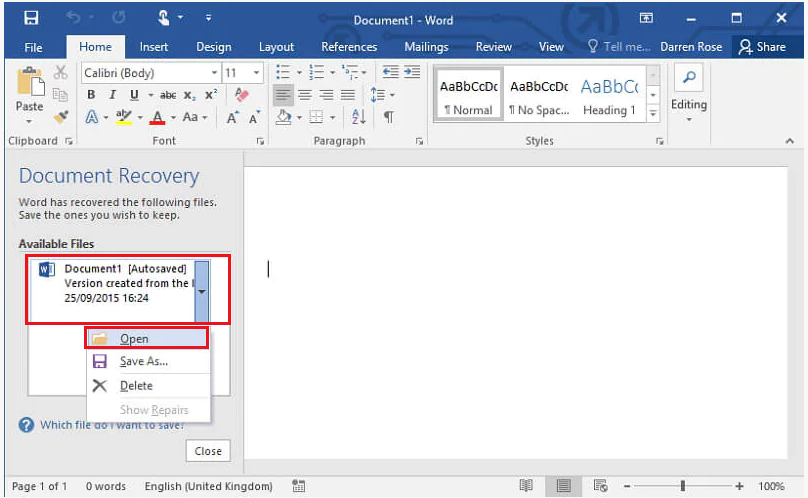The image size is (808, 498).
Task: Click the Tell me search box
Action: (x=619, y=47)
